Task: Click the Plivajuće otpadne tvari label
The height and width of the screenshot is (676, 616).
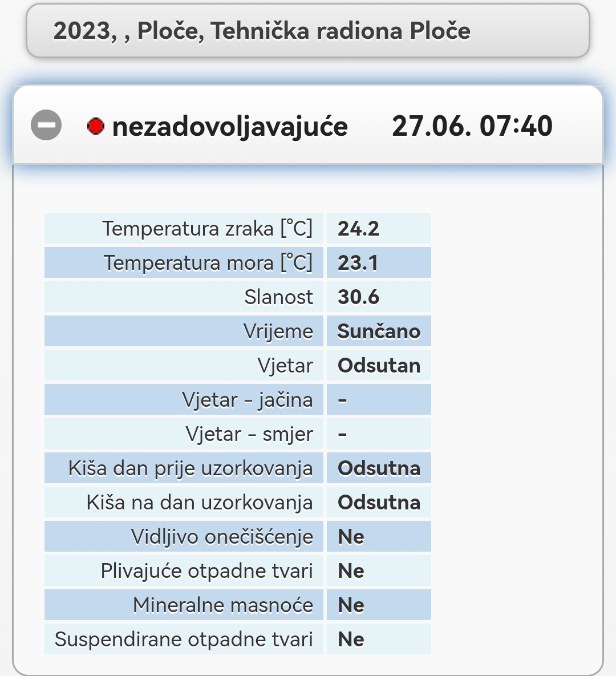Action: 206,571
